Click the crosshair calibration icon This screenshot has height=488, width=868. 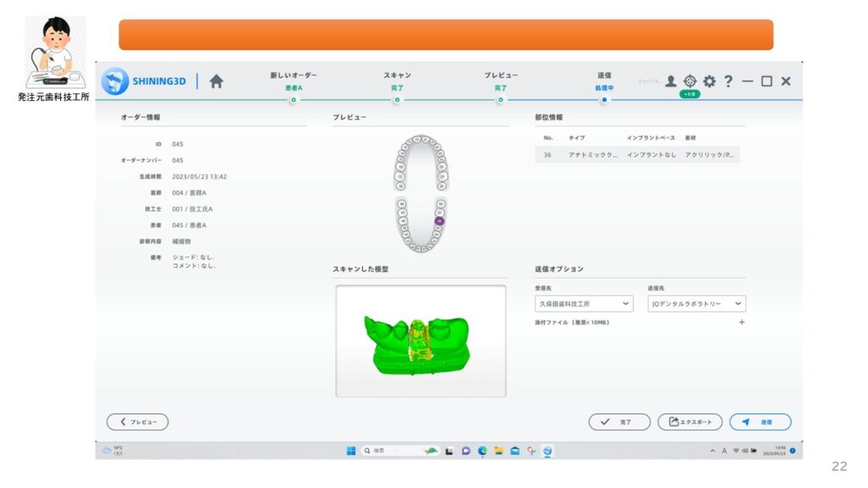[x=690, y=81]
